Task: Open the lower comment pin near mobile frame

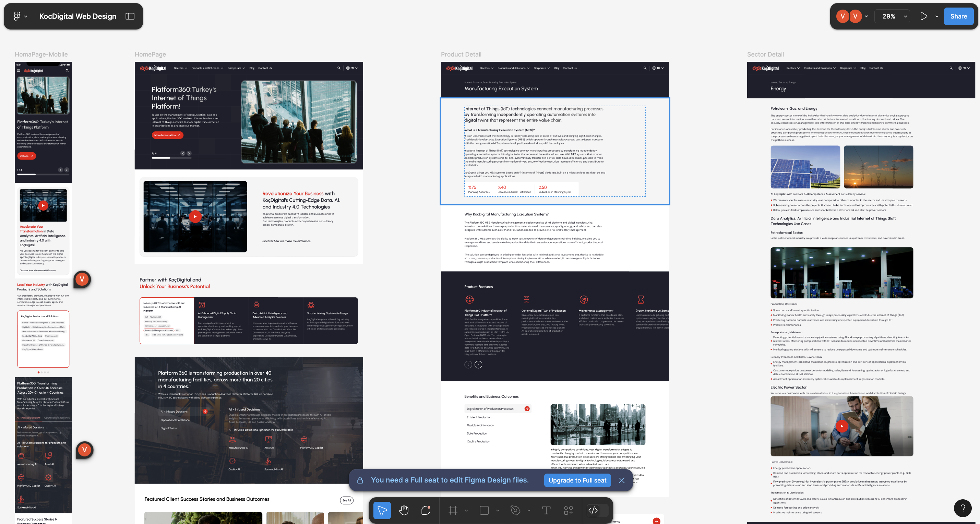Action: click(x=84, y=450)
